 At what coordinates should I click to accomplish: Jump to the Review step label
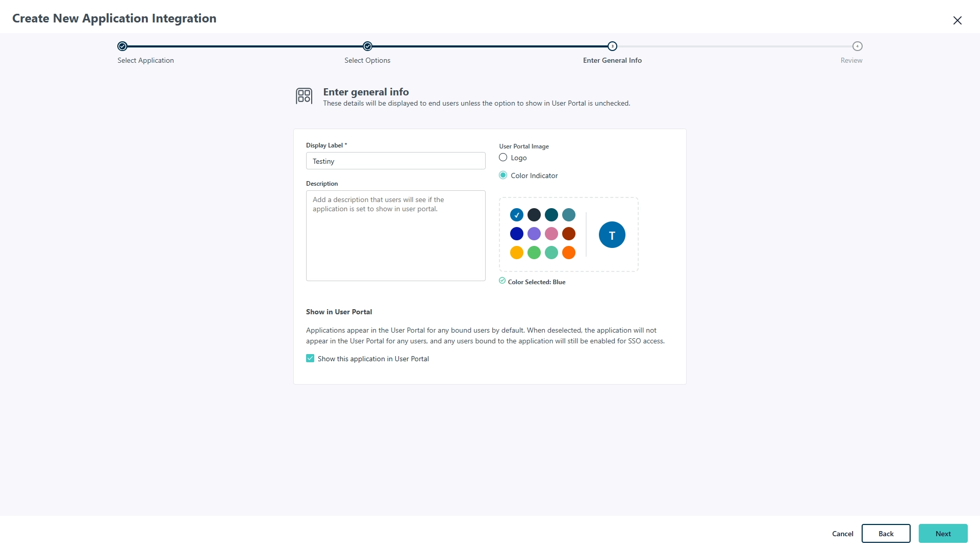coord(851,60)
